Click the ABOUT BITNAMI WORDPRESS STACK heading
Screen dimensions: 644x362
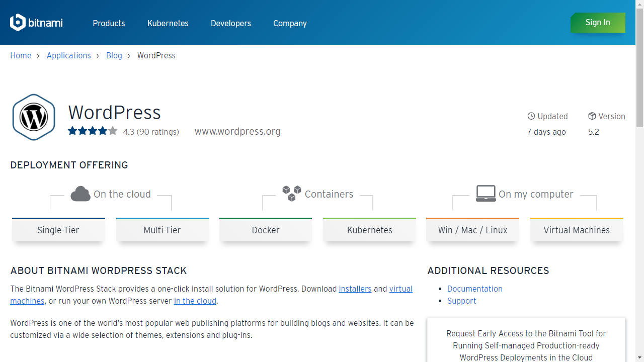[99, 270]
